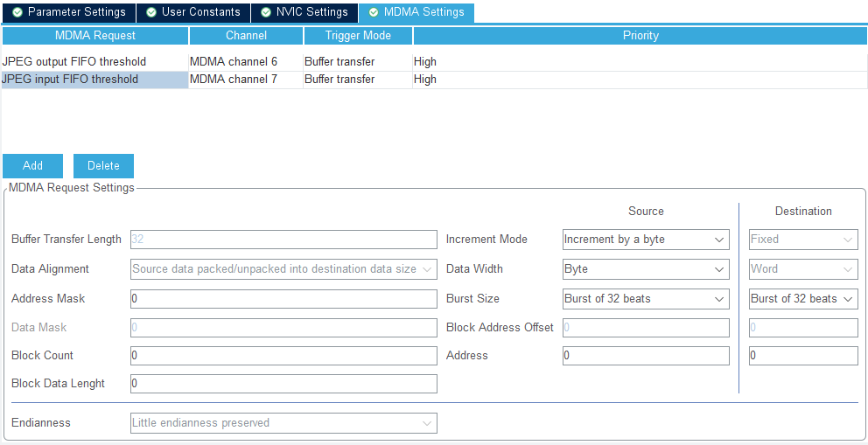The height and width of the screenshot is (445, 868).
Task: Select the MDMA Settings tab
Action: tap(416, 12)
